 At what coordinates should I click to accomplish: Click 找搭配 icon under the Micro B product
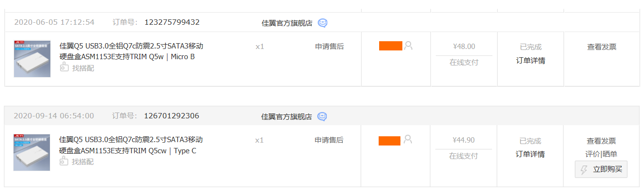coord(64,68)
